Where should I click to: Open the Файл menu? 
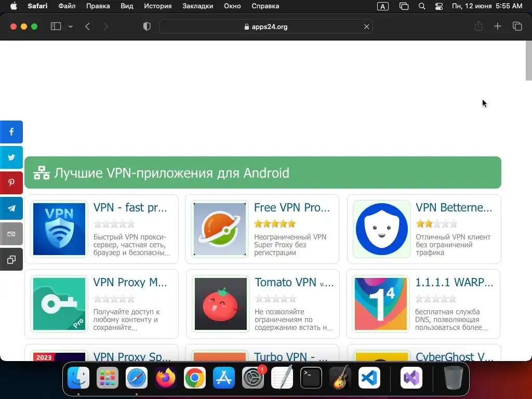point(67,6)
